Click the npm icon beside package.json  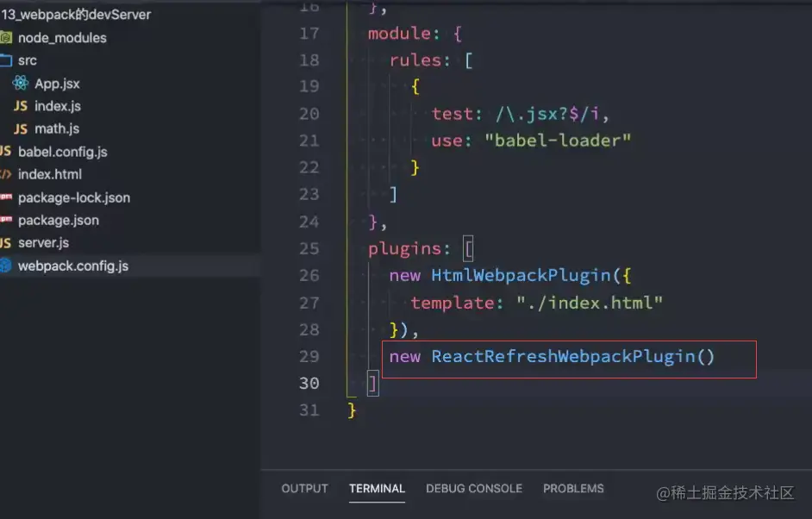point(6,220)
